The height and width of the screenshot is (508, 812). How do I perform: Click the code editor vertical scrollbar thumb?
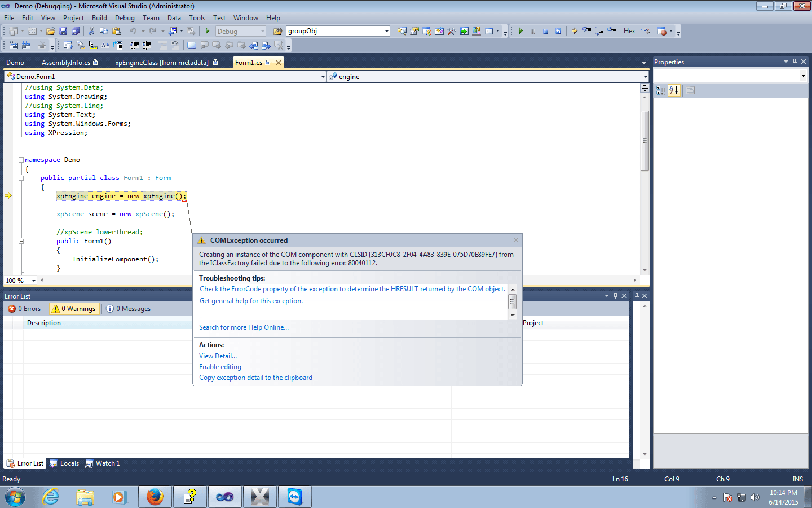tap(645, 141)
